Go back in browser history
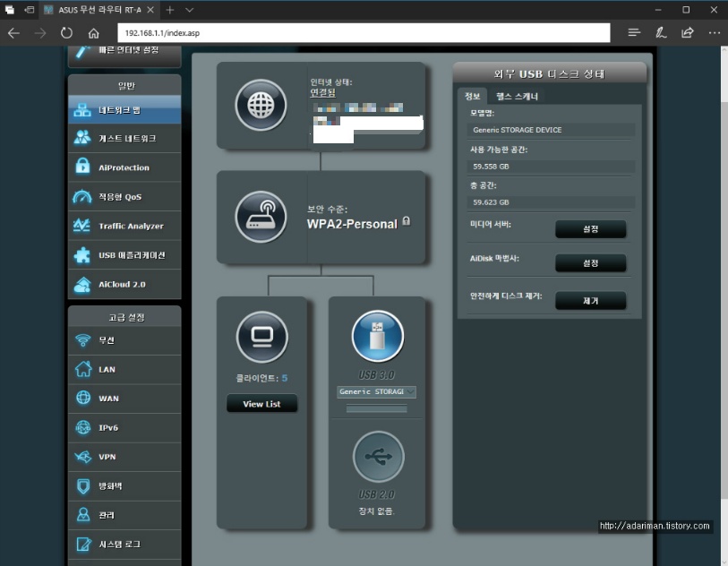The height and width of the screenshot is (566, 728). [13, 33]
